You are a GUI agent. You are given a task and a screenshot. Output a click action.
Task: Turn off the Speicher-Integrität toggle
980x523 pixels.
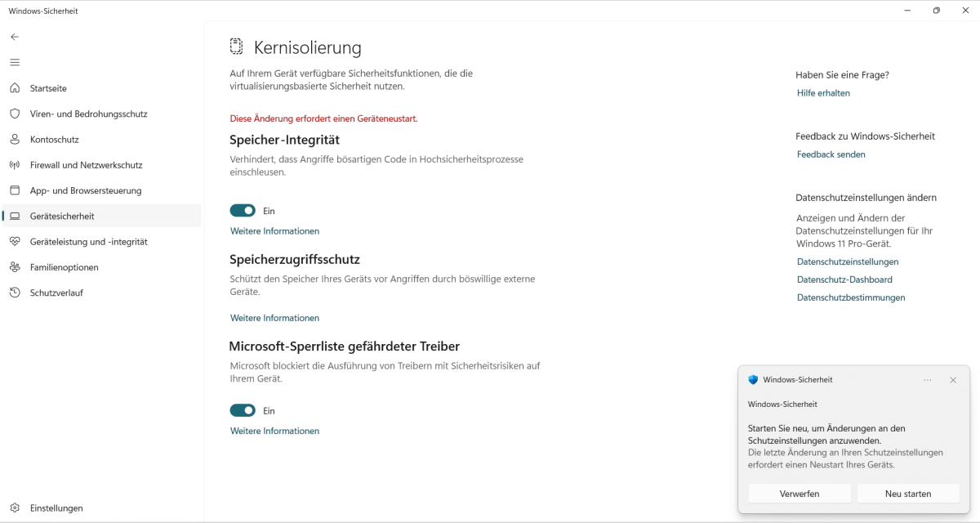tap(243, 211)
